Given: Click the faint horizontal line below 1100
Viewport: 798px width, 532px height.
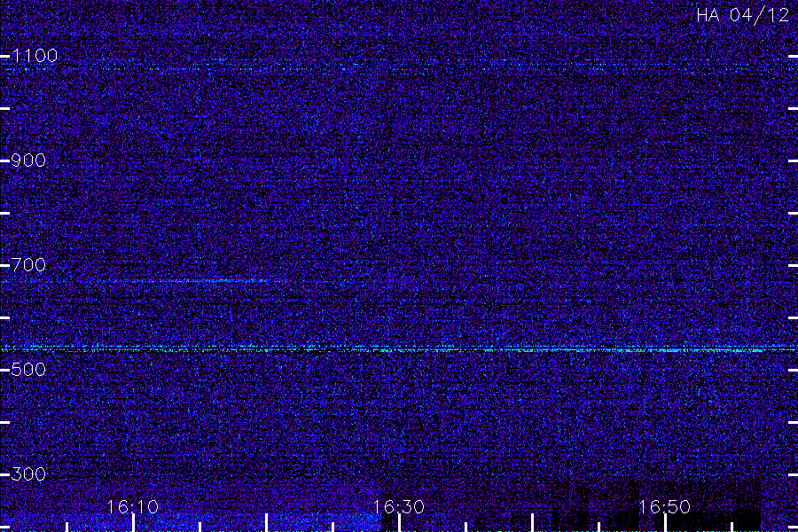Looking at the screenshot, I should click(399, 67).
